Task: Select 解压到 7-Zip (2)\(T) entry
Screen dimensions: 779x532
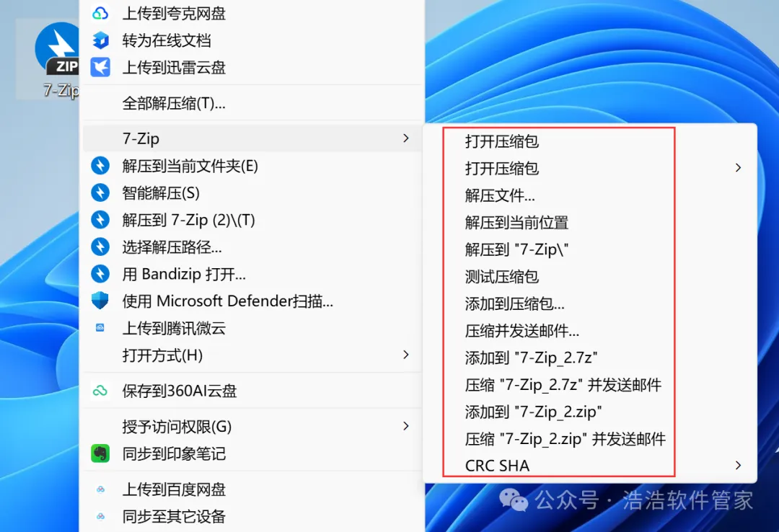Action: tap(252, 220)
